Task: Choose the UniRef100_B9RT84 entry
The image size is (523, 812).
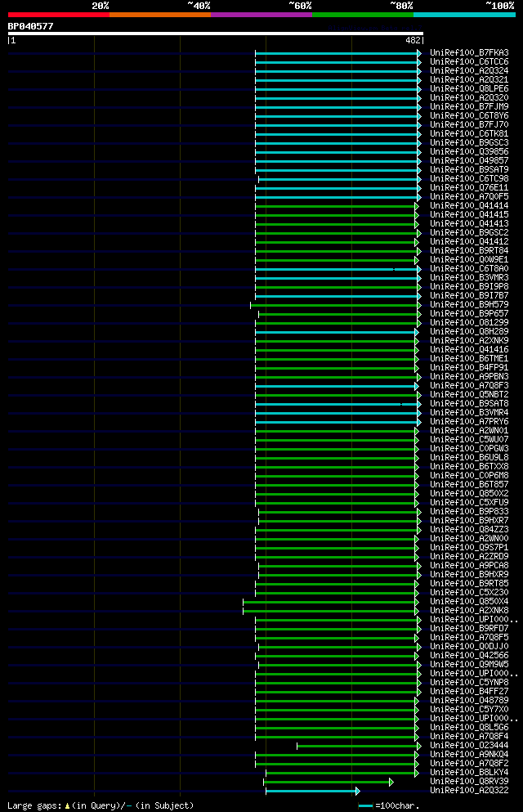Action: [x=469, y=251]
